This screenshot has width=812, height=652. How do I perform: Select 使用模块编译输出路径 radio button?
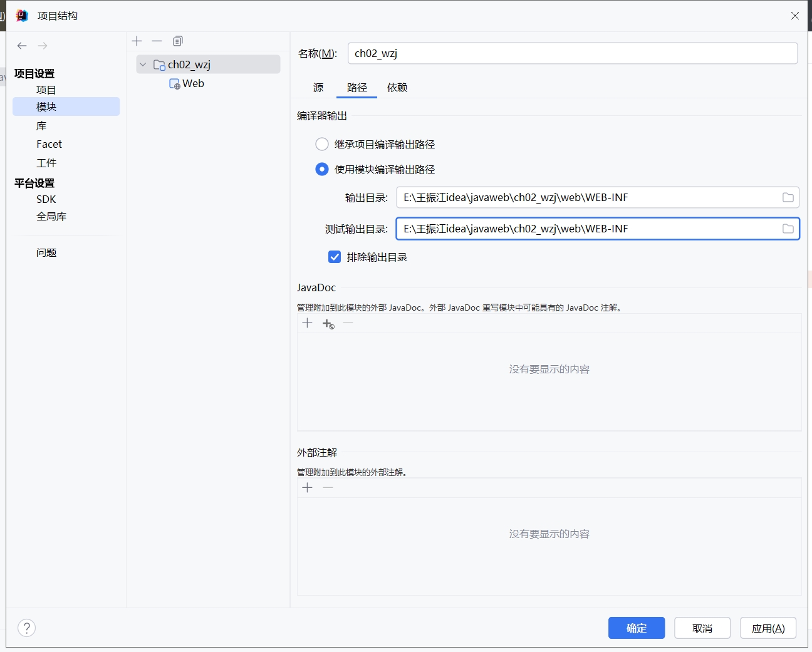pyautogui.click(x=322, y=170)
